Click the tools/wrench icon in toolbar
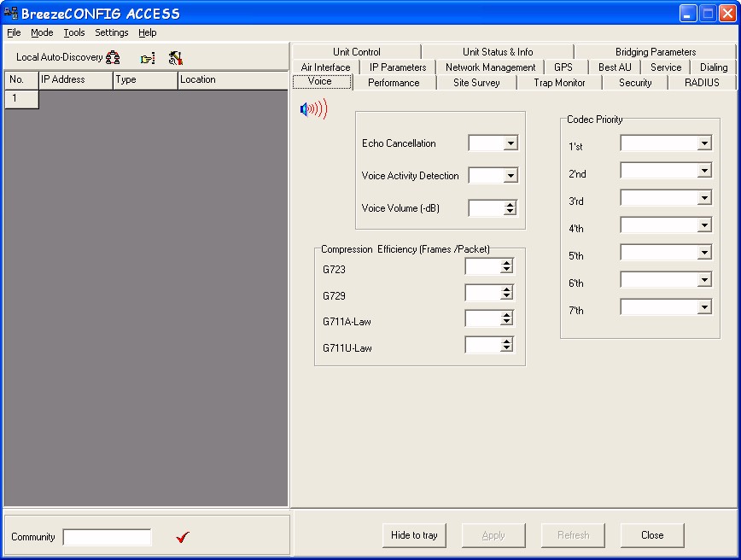 point(175,58)
